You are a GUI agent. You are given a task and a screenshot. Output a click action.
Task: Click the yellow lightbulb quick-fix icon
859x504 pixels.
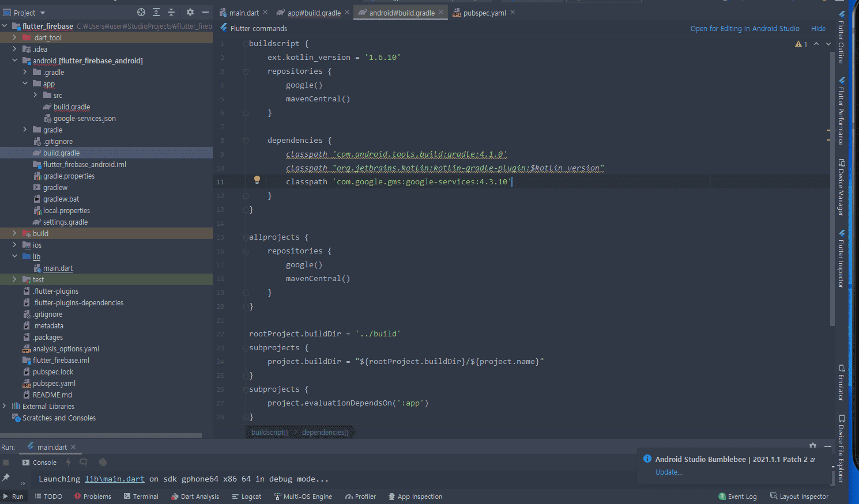[x=257, y=180]
